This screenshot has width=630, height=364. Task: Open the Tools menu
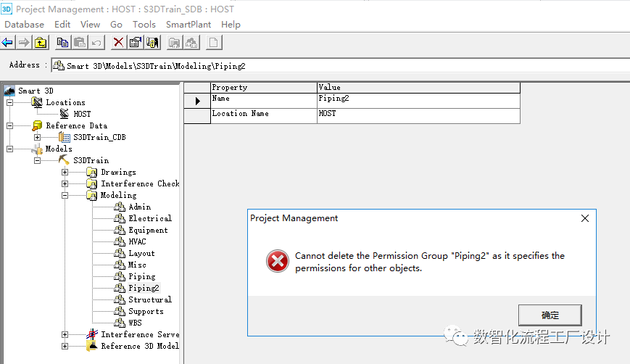144,25
